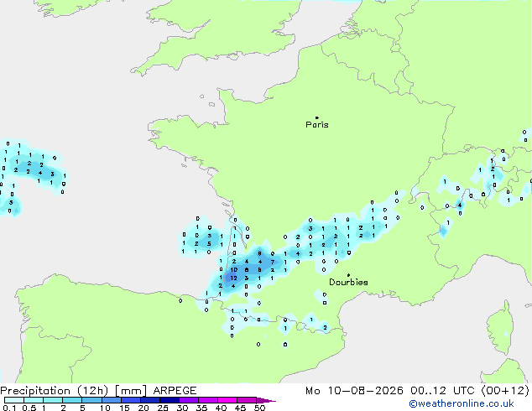Click the 'Mo 10-08-2026' date text
Screen dimensions: 532x411
click(354, 391)
